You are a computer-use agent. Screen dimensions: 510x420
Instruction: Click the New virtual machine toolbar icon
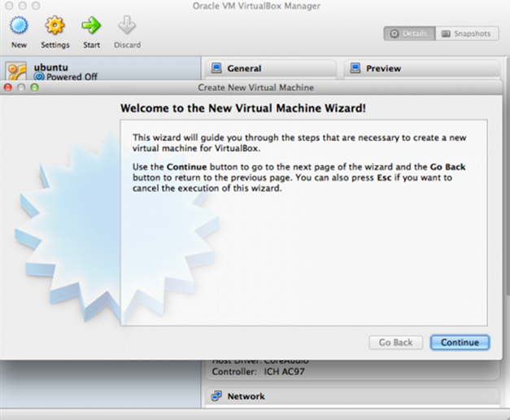pos(19,26)
